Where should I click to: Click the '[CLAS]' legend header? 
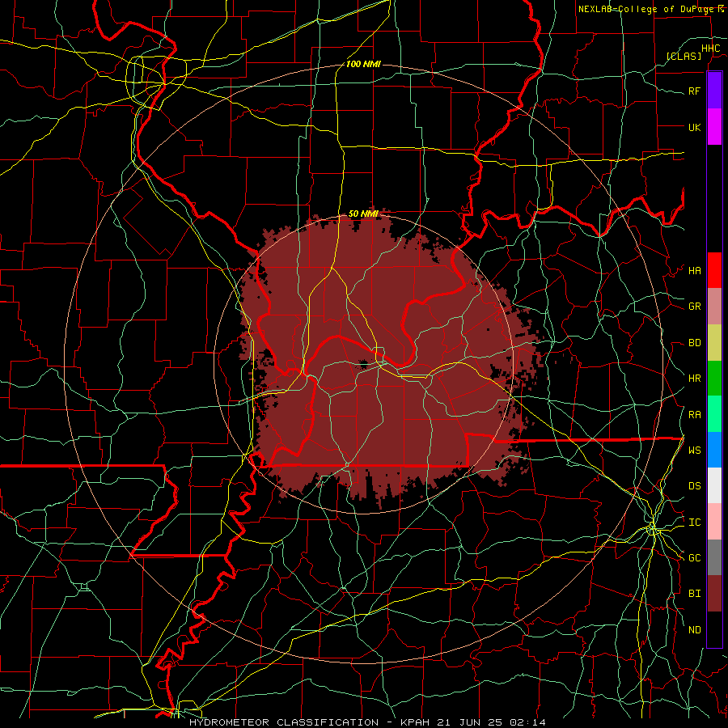684,56
